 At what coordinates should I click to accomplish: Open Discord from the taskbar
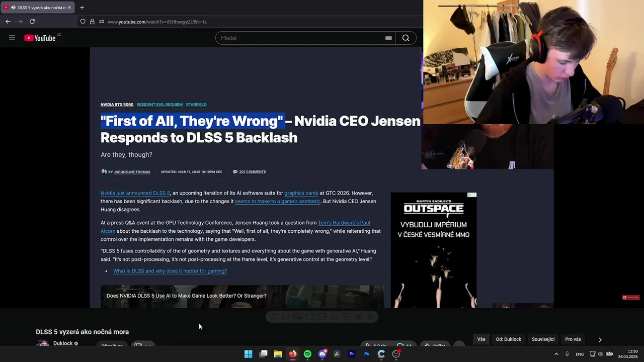[x=323, y=354]
